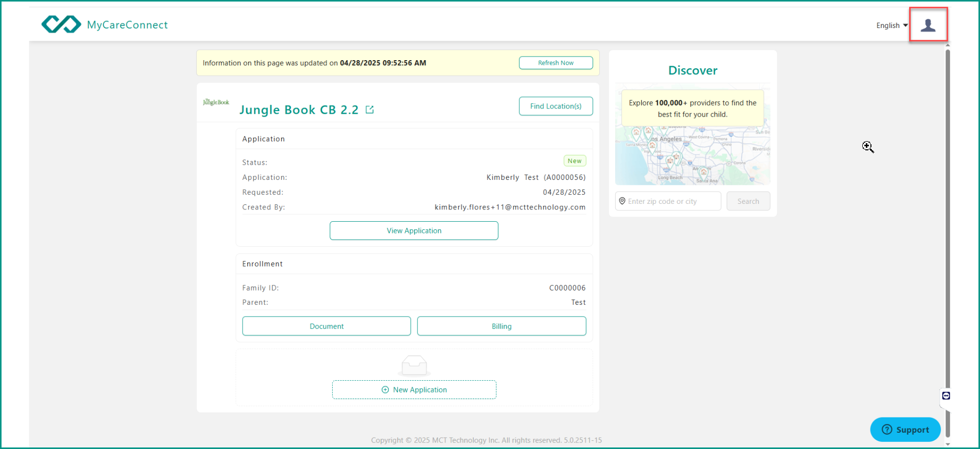Select the created-by email address
This screenshot has width=980, height=449.
point(510,207)
